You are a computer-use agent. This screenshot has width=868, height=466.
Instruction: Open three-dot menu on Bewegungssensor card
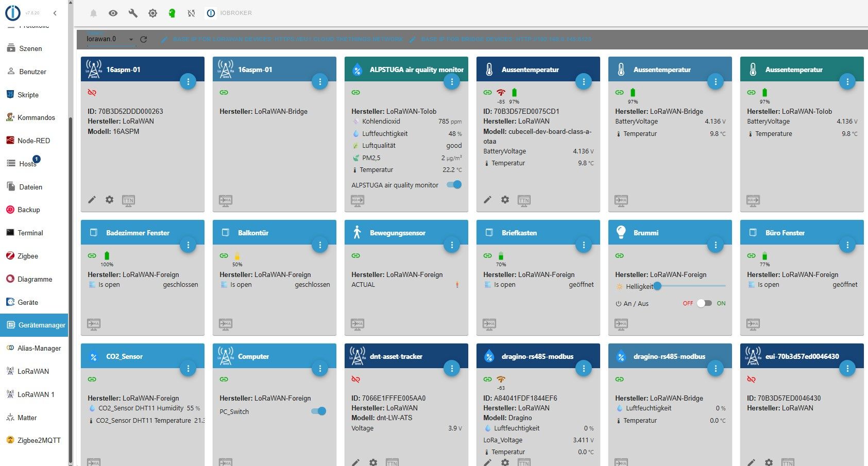(452, 245)
